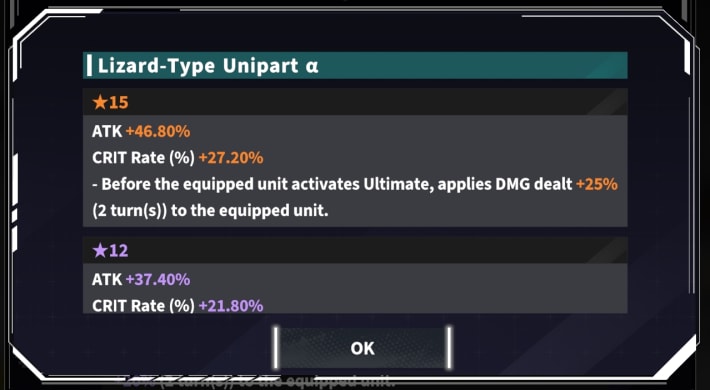Screen dimensions: 710x390
Task: Click the ★15 level header bar
Action: [355, 101]
